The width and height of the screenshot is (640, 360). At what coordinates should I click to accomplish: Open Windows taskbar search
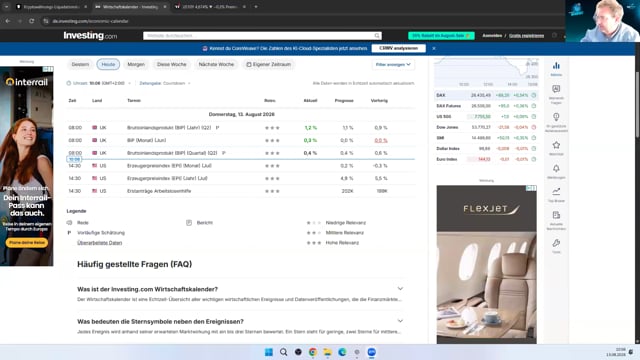point(283,352)
